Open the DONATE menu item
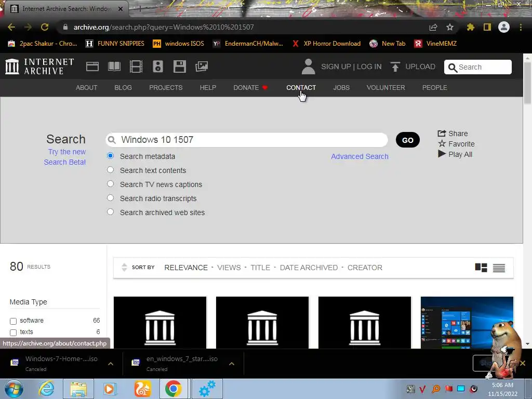The height and width of the screenshot is (399, 532). [250, 87]
